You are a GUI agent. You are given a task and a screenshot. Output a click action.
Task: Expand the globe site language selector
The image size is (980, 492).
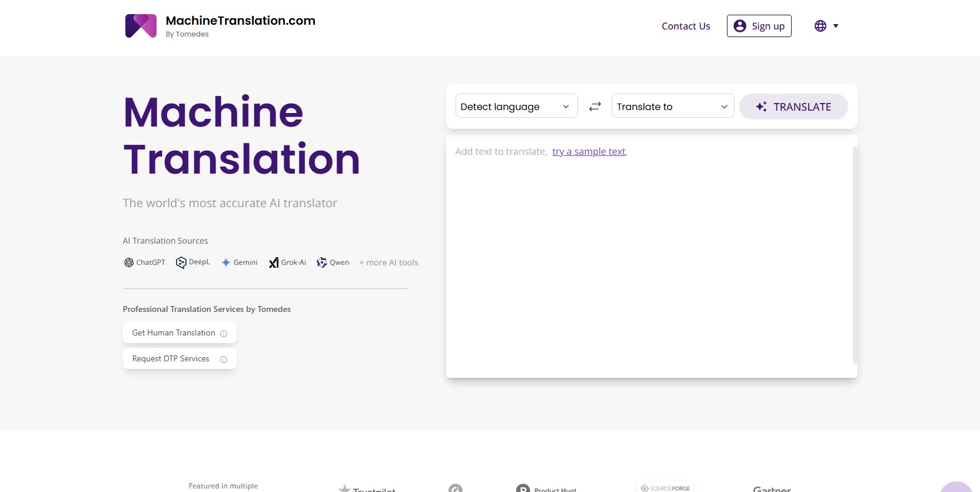coord(826,26)
